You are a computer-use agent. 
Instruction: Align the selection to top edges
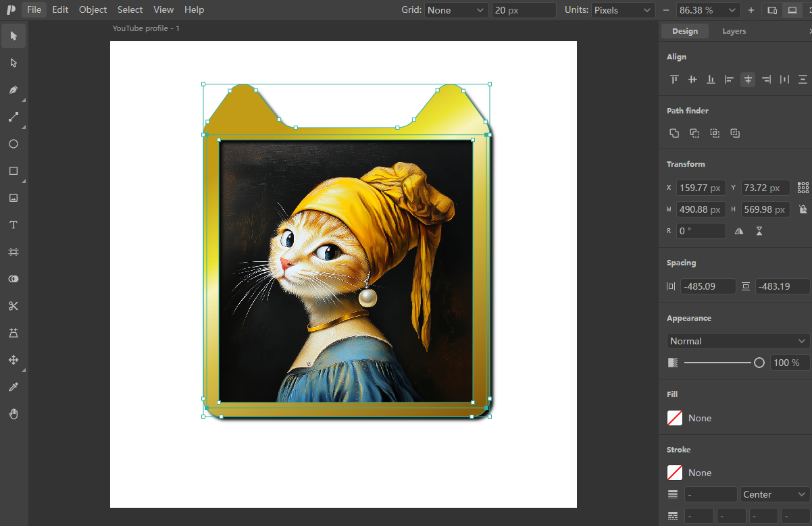[x=674, y=80]
